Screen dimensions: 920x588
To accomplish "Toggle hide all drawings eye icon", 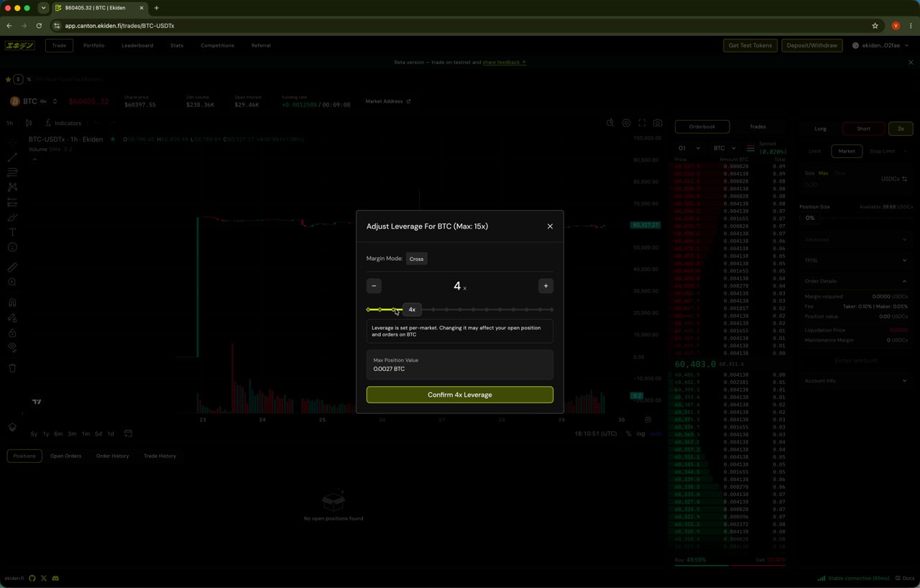I will (x=12, y=347).
